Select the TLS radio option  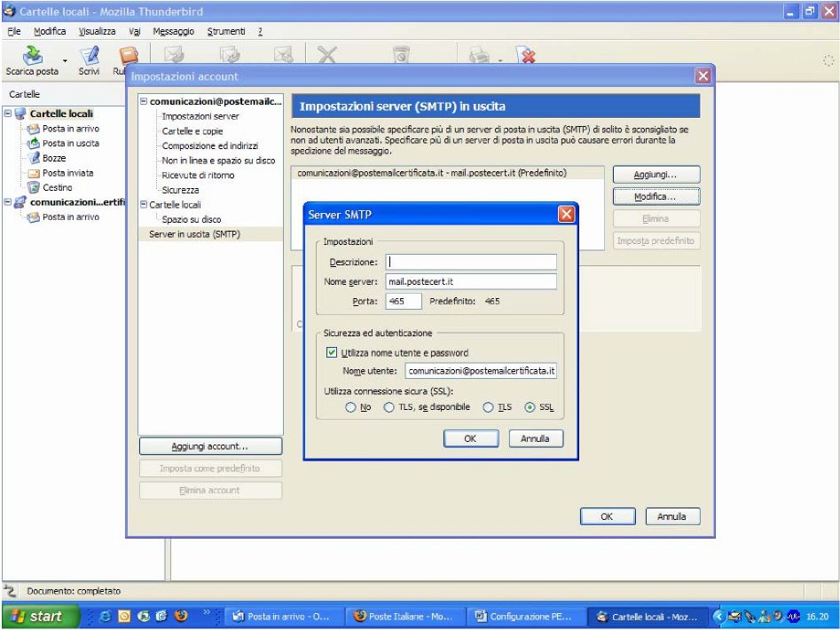point(488,407)
